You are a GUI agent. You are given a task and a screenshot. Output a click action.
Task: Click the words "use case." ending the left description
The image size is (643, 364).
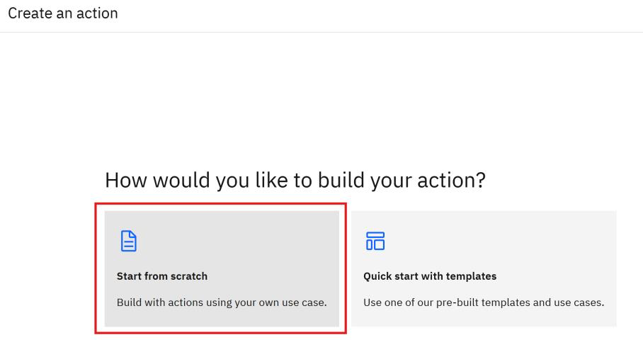(x=305, y=302)
